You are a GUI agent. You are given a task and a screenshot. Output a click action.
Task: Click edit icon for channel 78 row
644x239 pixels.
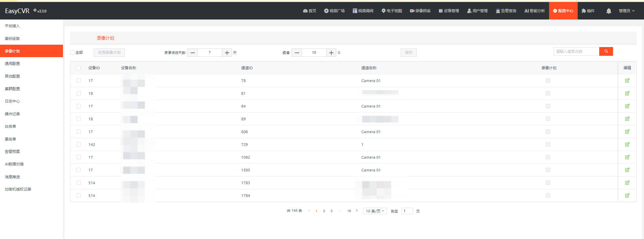[x=627, y=81]
